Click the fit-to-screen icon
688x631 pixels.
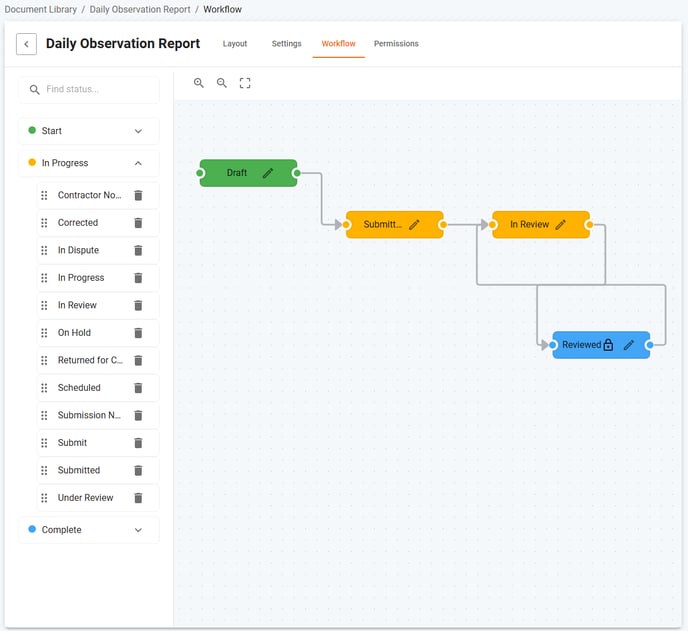pos(245,83)
